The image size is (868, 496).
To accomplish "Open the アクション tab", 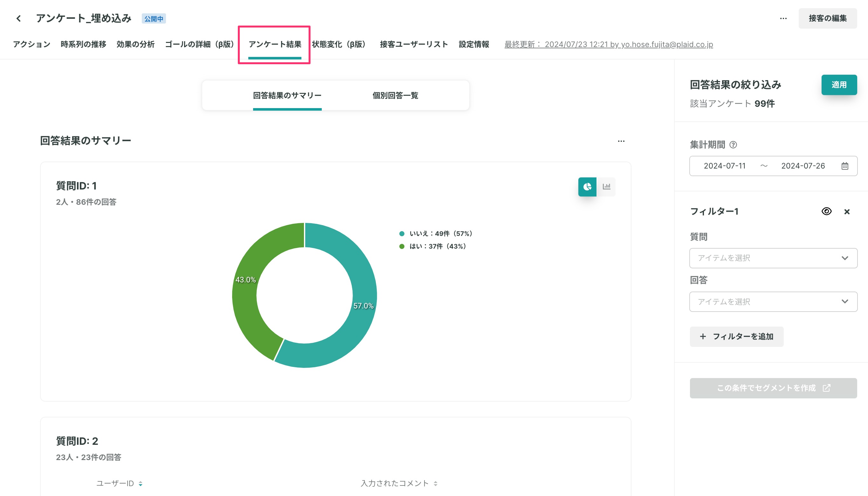I will (32, 44).
